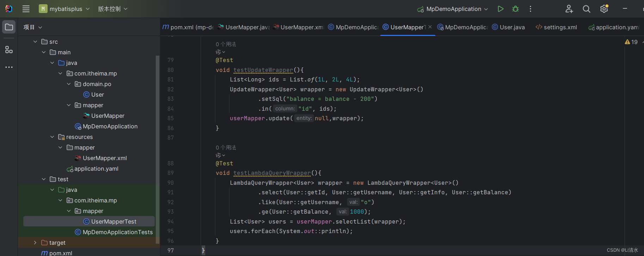Open the Structure tool window icon
This screenshot has height=256, width=644.
pyautogui.click(x=9, y=50)
